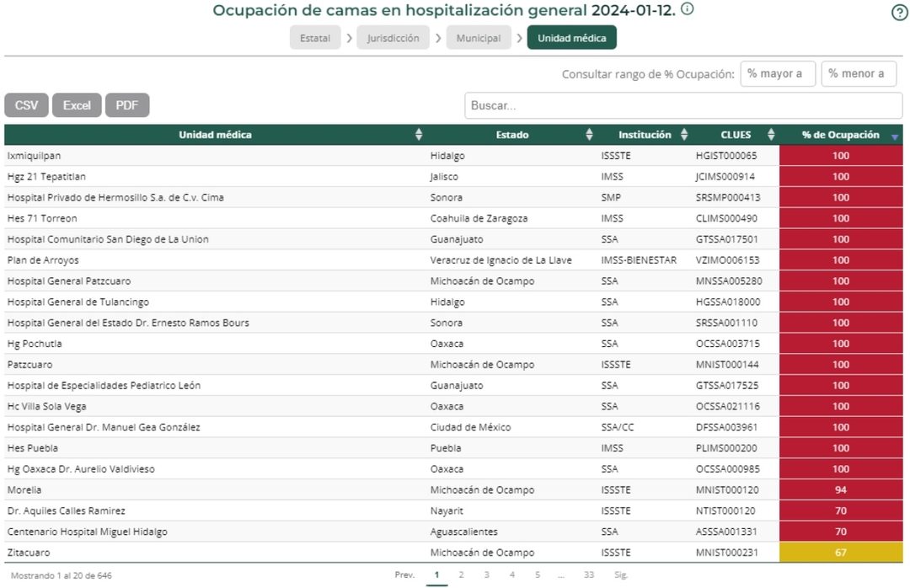Screen dimensions: 910x588
Task: Click SSA/CC institution cell
Action: (618, 427)
